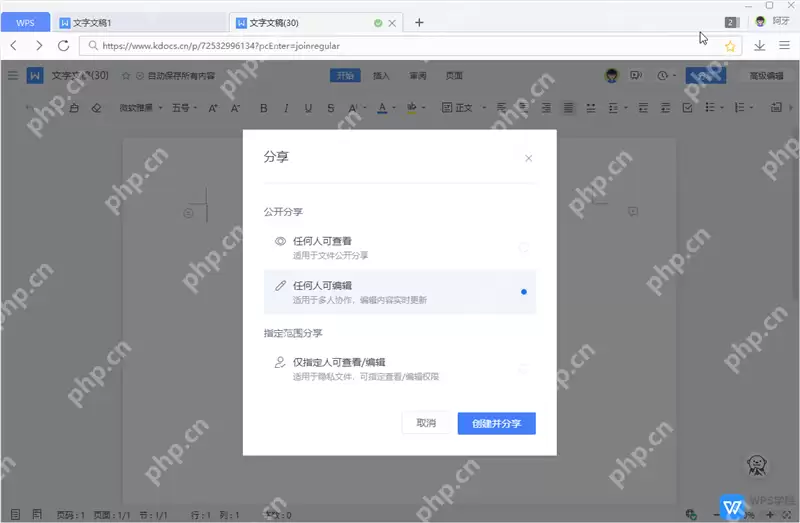Select the 文字文稿(30) tab
This screenshot has height=523, width=800.
click(306, 23)
